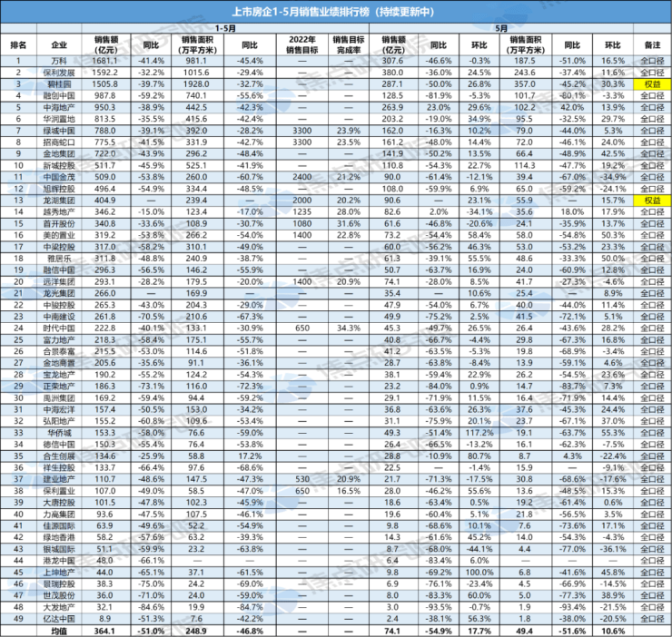The image size is (672, 637).
Task: Click the yellow 权益 cell in 碧桂园 row
Action: 652,84
